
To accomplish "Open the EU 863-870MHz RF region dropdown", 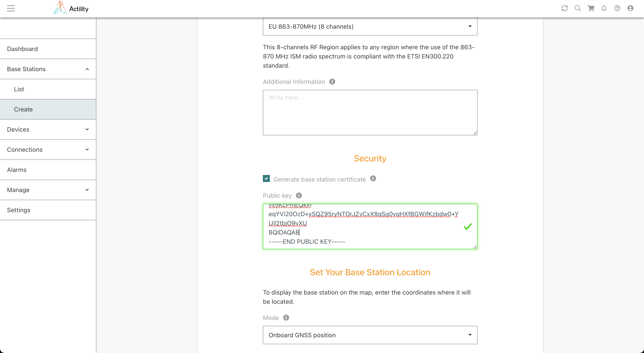I will (x=370, y=26).
